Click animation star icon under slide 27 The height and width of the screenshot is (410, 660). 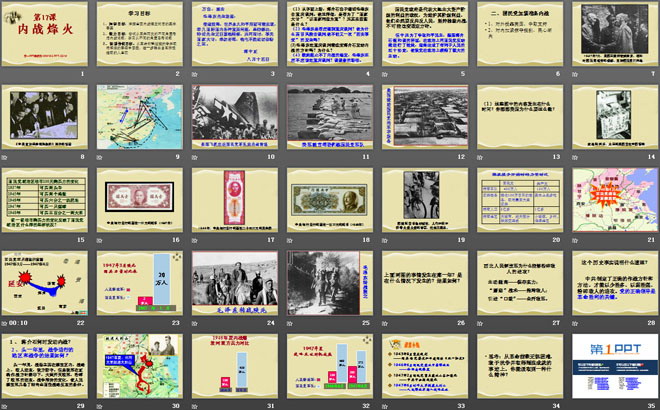point(480,323)
